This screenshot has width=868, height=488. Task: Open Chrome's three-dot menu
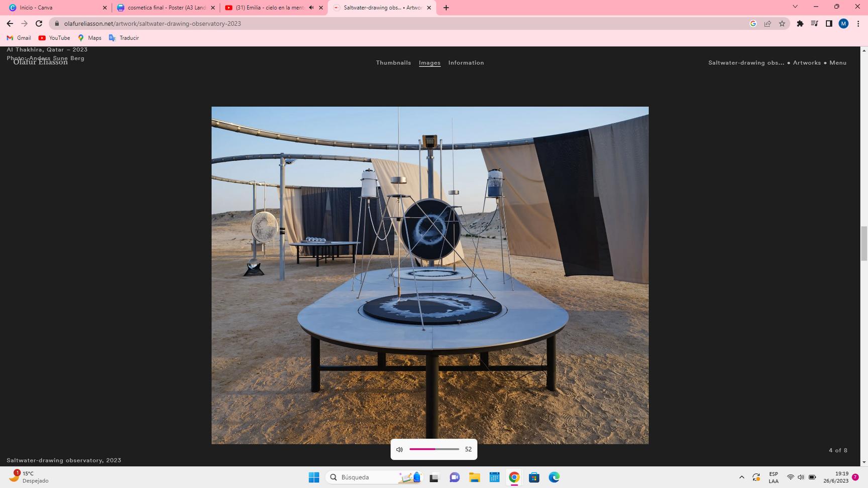[x=858, y=24]
